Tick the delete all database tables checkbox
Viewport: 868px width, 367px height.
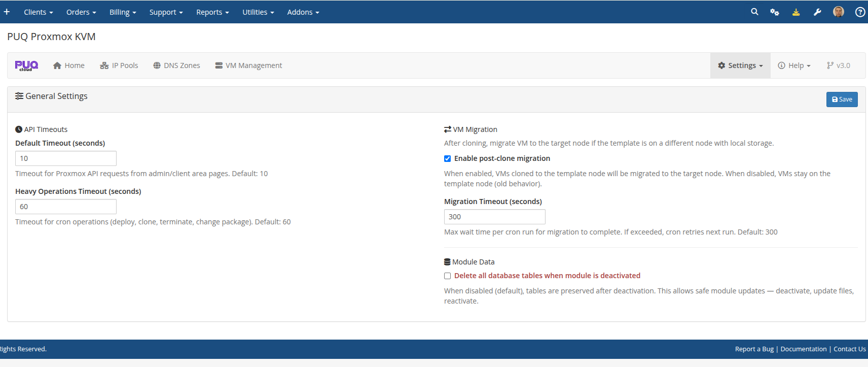click(x=447, y=276)
